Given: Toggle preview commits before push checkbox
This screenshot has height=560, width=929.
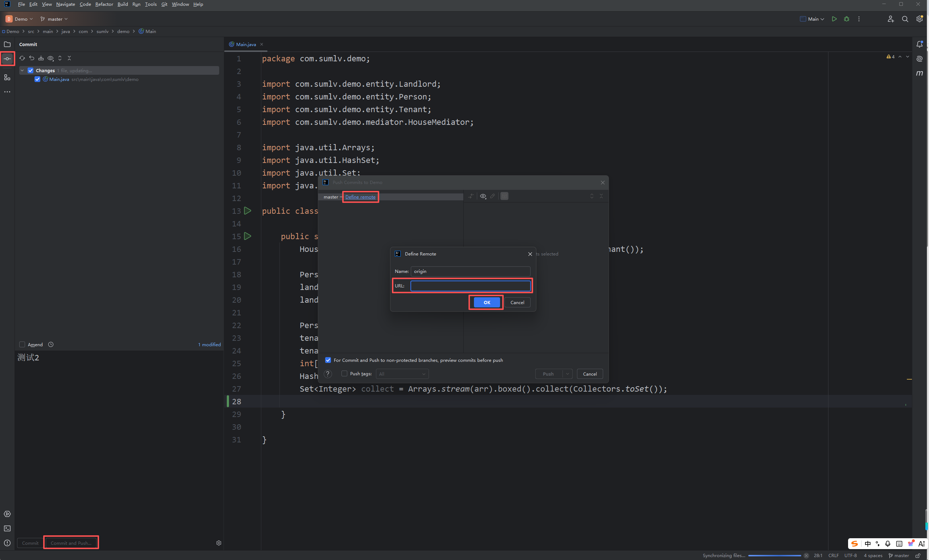Looking at the screenshot, I should point(328,360).
